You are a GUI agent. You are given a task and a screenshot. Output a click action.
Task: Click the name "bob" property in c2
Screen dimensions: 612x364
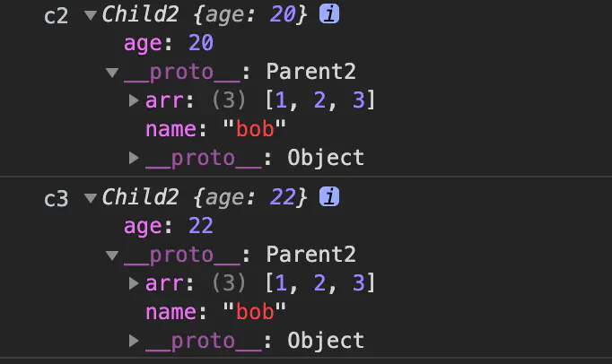[215, 130]
